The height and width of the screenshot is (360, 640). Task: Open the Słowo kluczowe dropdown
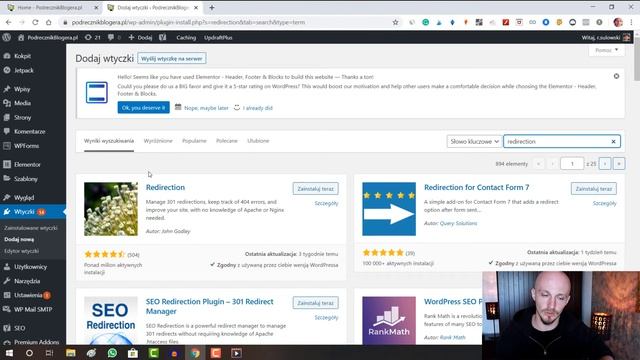pos(474,142)
